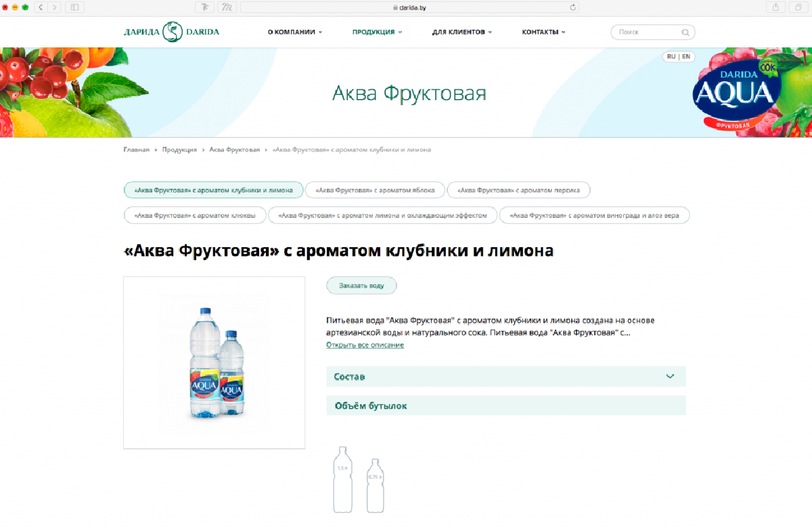Toggle the Safari sidebar button
This screenshot has width=812, height=528.
tap(73, 7)
